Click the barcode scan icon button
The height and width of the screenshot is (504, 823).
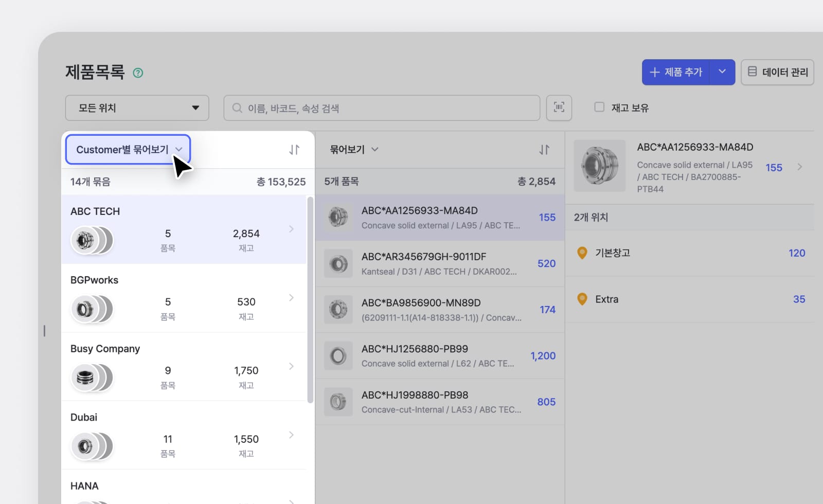tap(559, 107)
